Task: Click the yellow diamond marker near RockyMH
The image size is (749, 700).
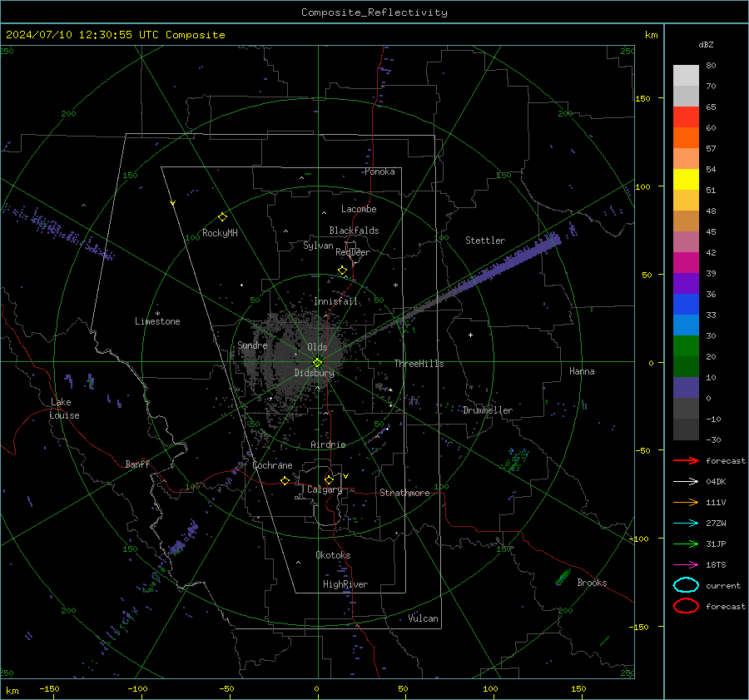Action: pos(222,217)
